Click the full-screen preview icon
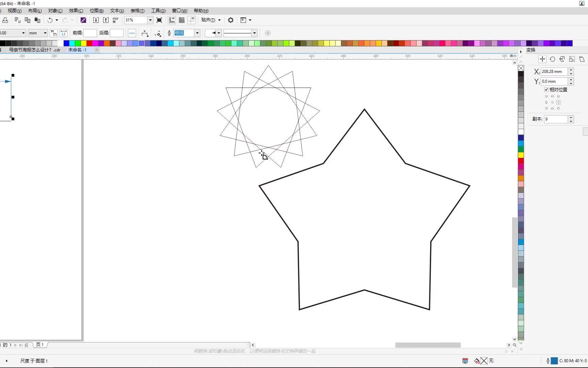This screenshot has width=588, height=368. point(159,20)
